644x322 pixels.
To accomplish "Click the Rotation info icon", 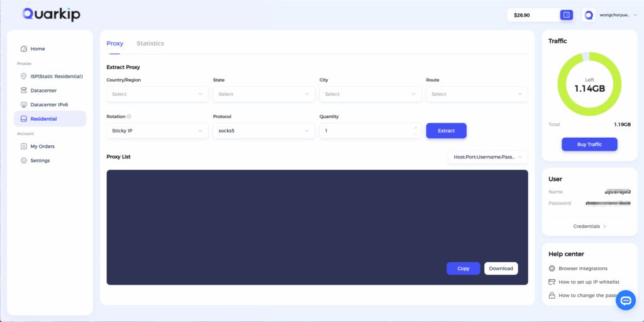I will tap(129, 116).
